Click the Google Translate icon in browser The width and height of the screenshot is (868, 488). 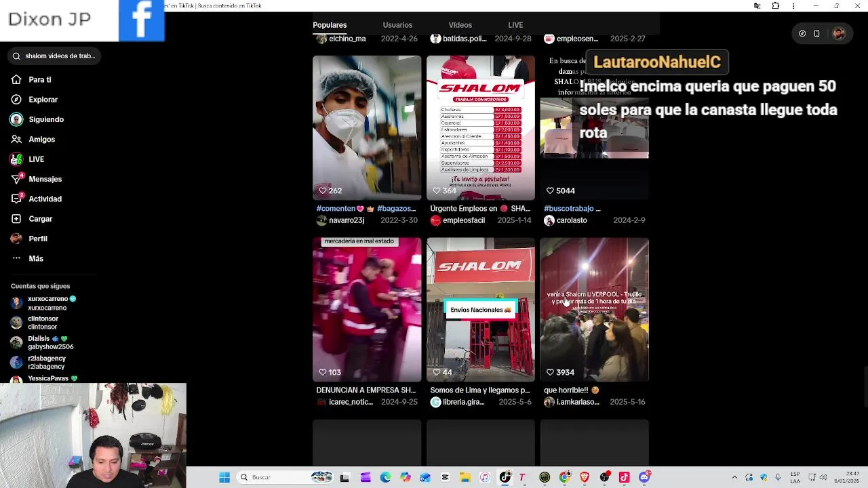(x=757, y=6)
